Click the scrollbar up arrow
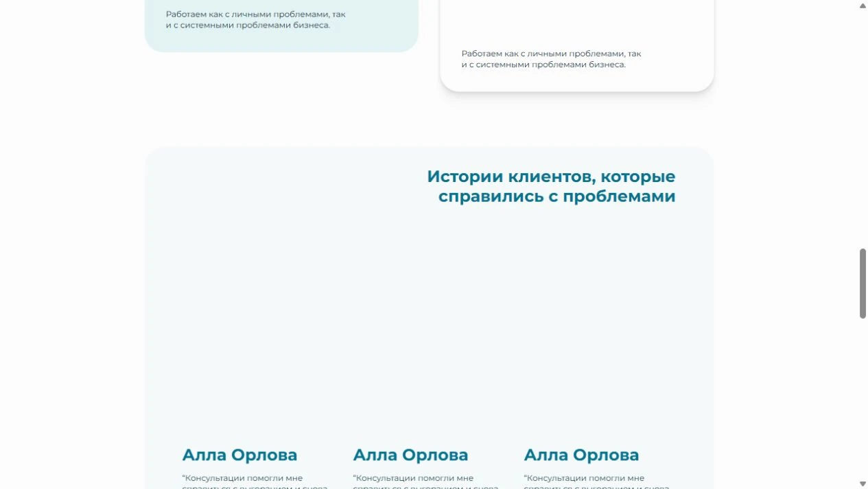The width and height of the screenshot is (868, 489). pos(863,5)
